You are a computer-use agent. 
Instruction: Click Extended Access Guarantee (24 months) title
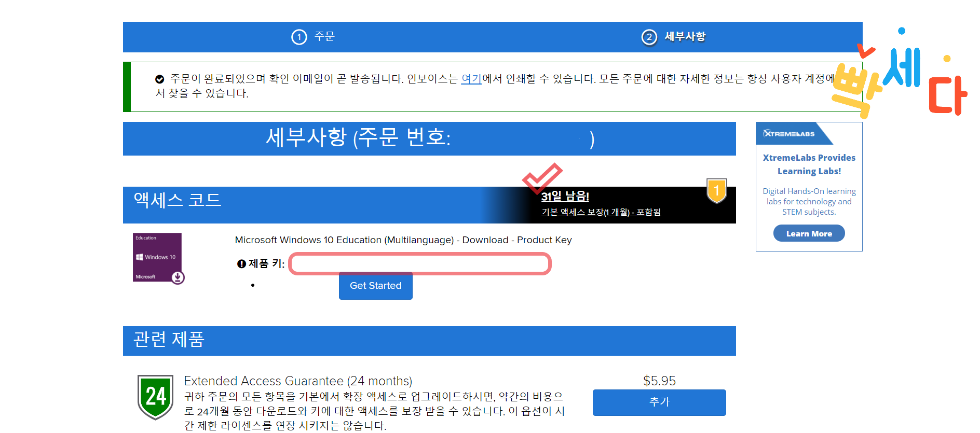pyautogui.click(x=298, y=381)
